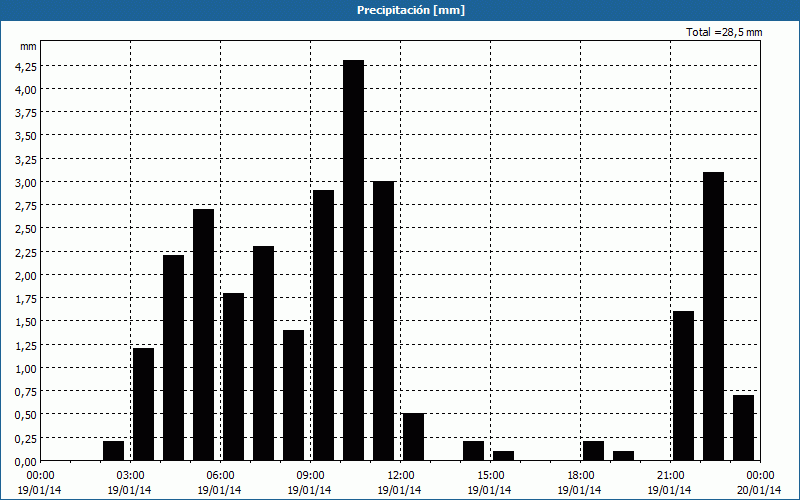Click the Precipitación [mm] title bar
This screenshot has width=800, height=500.
(400, 10)
